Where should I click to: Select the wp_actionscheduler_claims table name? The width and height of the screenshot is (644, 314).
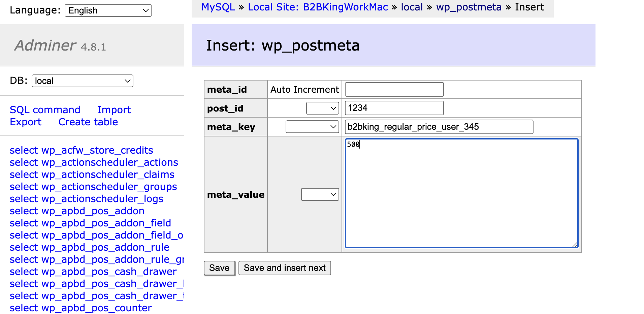108,175
